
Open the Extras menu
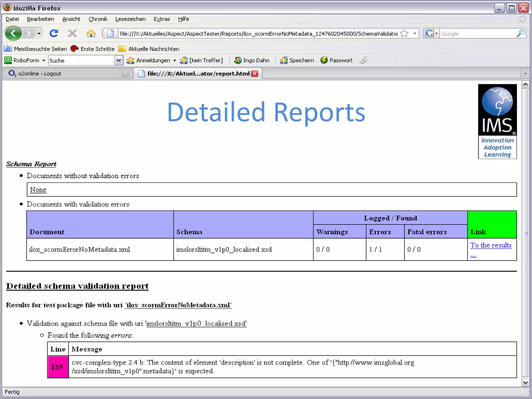[x=162, y=19]
